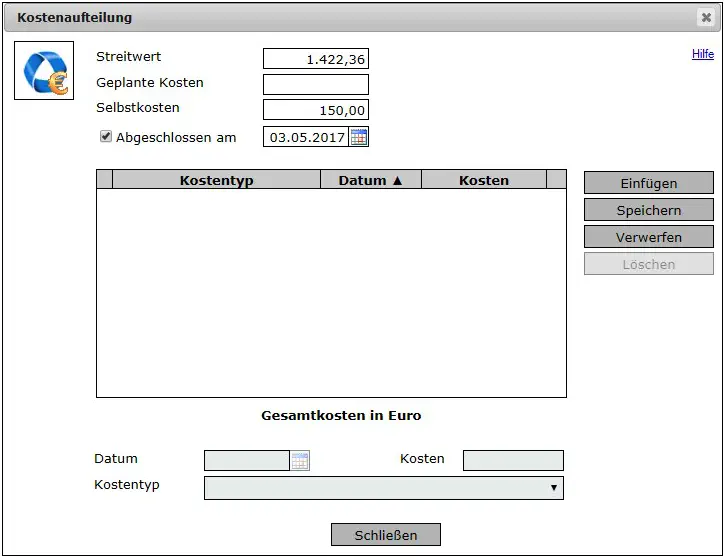
Task: Focus the Streitwert input field
Action: [x=315, y=59]
